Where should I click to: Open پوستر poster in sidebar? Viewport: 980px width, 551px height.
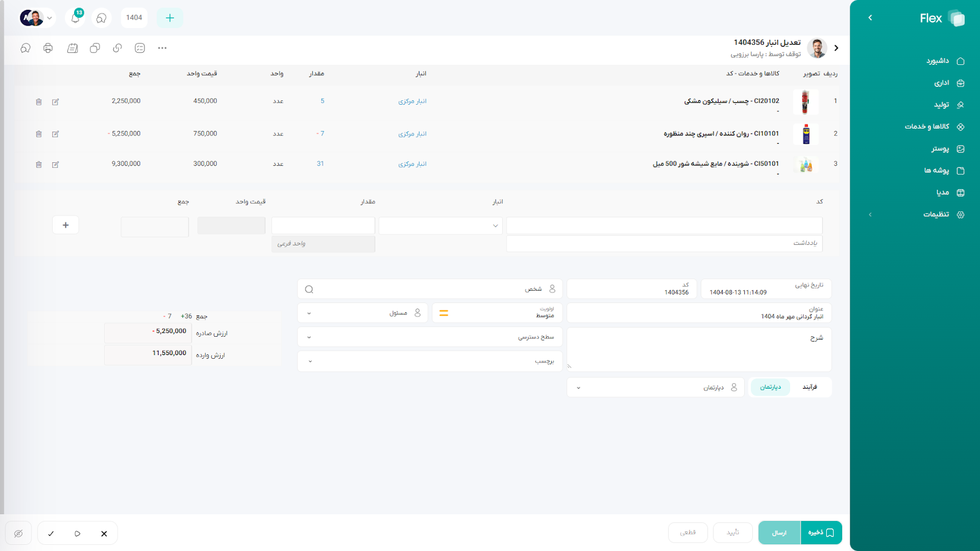click(x=948, y=149)
